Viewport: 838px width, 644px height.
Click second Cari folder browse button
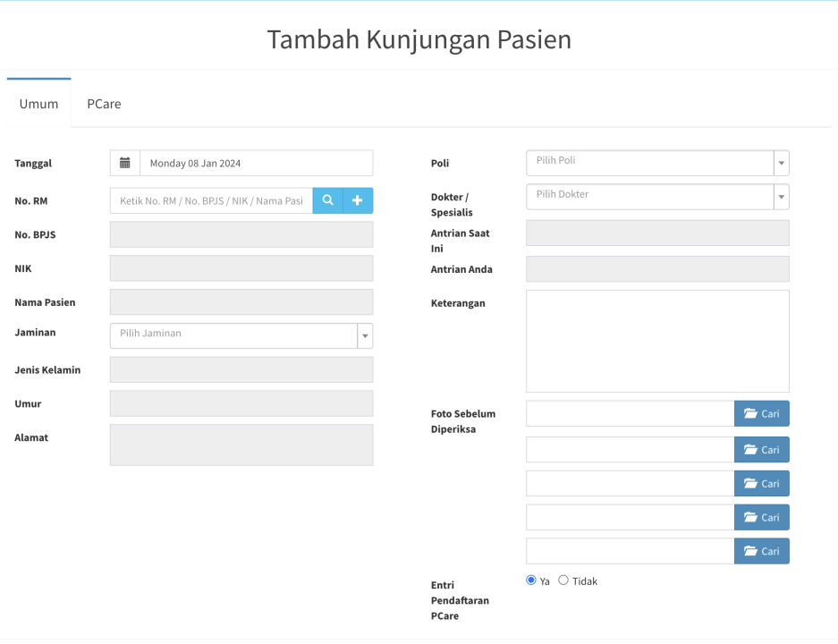[x=761, y=450]
